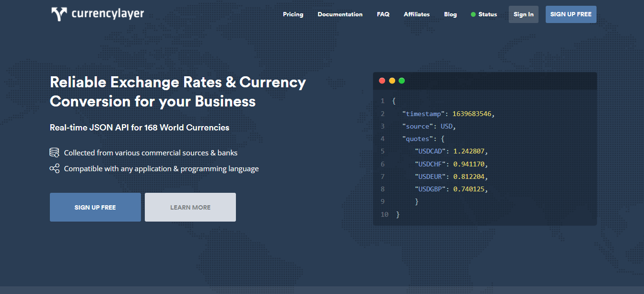The image size is (644, 294).
Task: Visit the Blog link
Action: (x=450, y=14)
